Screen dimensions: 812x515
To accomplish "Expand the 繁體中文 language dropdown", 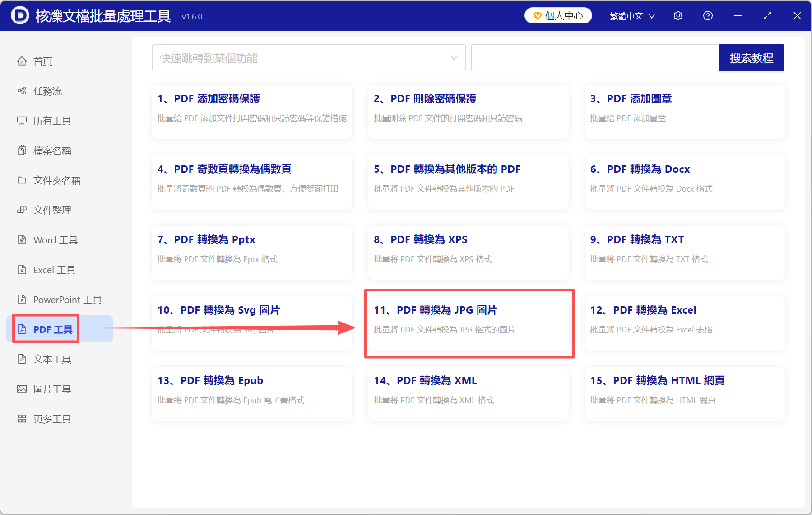I will 631,15.
